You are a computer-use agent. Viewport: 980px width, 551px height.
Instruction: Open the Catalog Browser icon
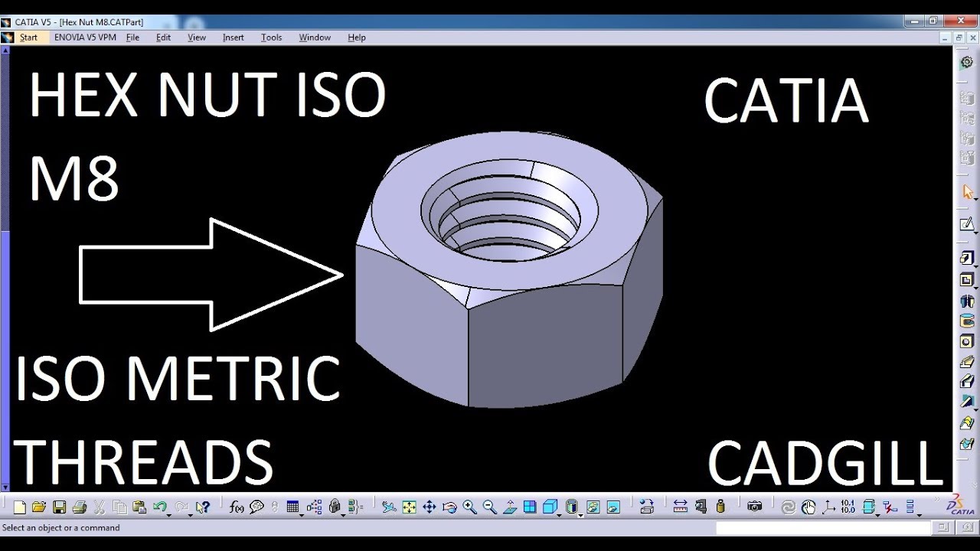647,507
